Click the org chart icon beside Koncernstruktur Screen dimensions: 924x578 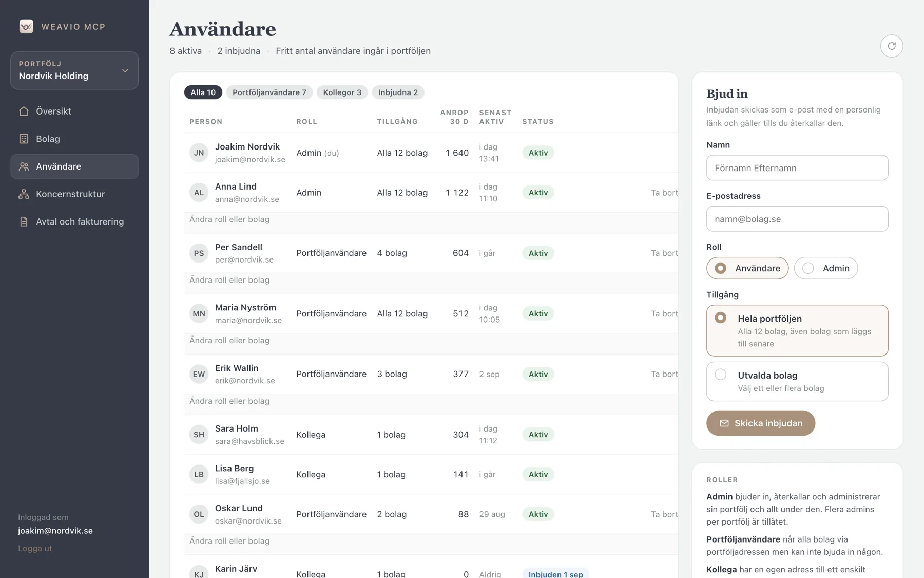pyautogui.click(x=24, y=194)
